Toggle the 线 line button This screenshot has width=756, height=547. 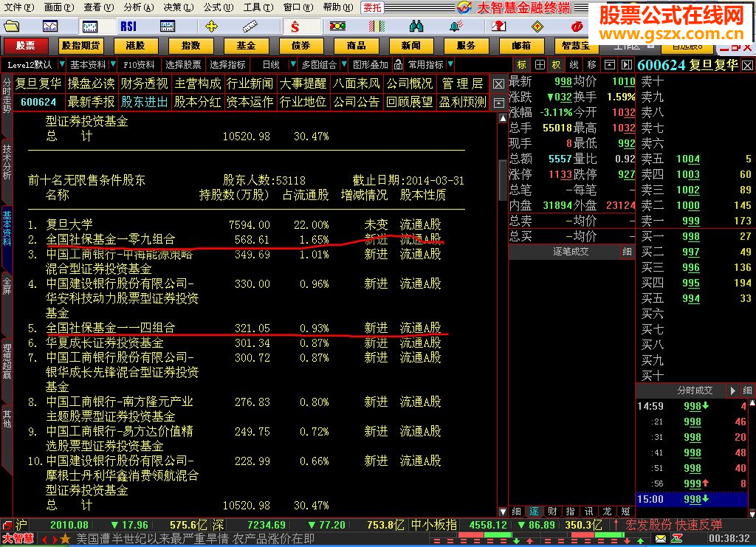pos(574,64)
